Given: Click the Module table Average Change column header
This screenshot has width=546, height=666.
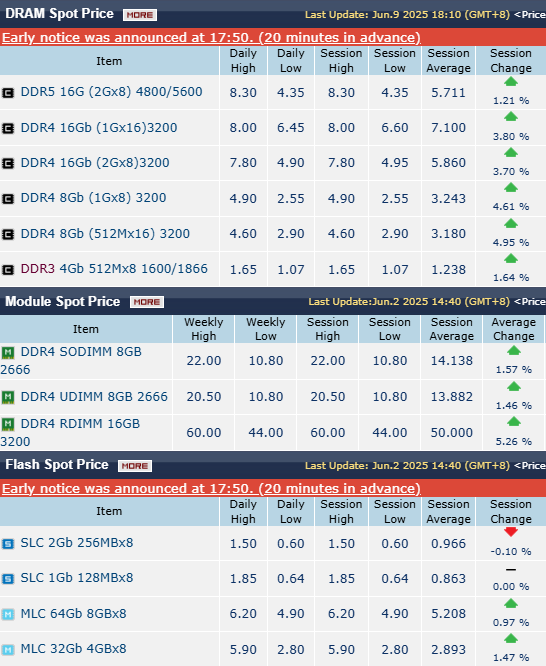Looking at the screenshot, I should click(513, 329).
